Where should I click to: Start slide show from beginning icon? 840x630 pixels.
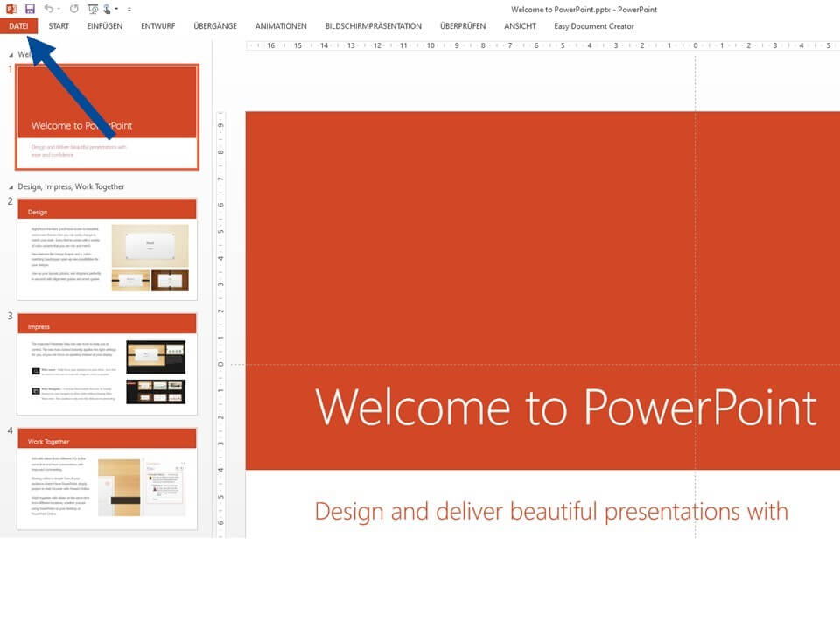click(x=93, y=9)
